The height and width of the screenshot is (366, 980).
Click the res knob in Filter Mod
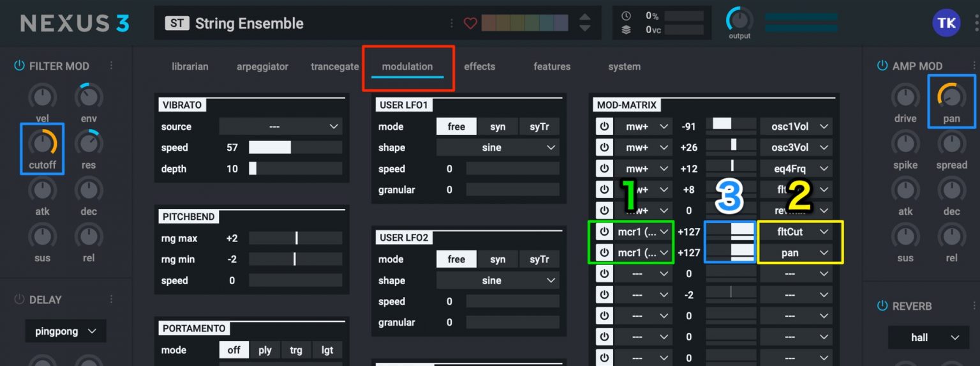[x=89, y=143]
